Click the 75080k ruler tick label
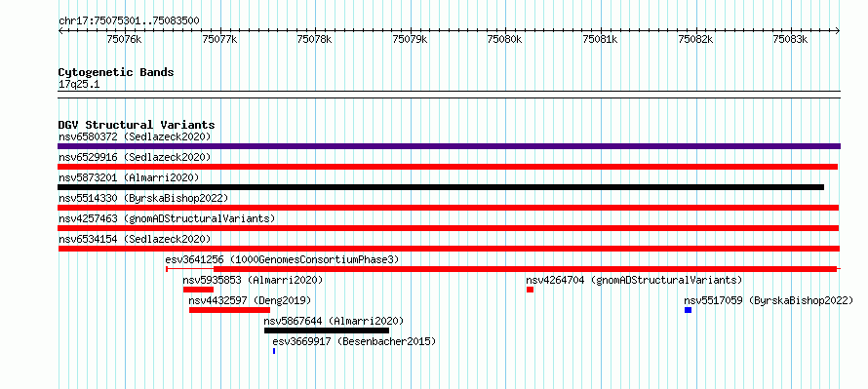 504,39
